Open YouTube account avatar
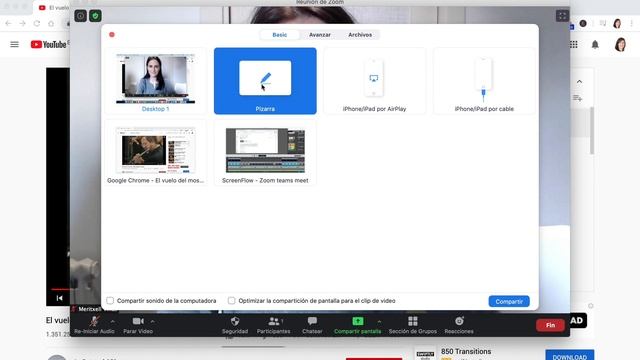 [620, 44]
